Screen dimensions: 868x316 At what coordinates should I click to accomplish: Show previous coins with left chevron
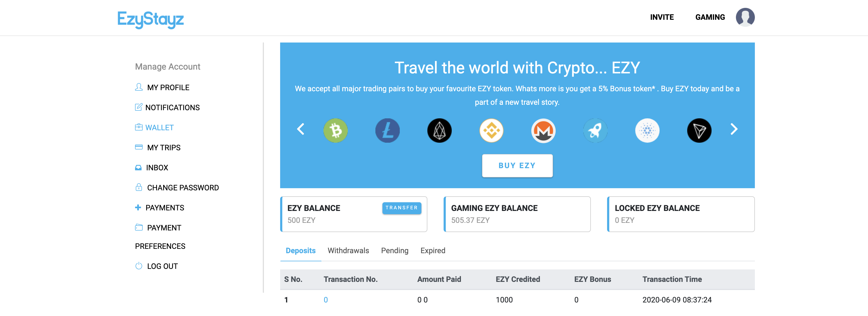[x=300, y=129]
